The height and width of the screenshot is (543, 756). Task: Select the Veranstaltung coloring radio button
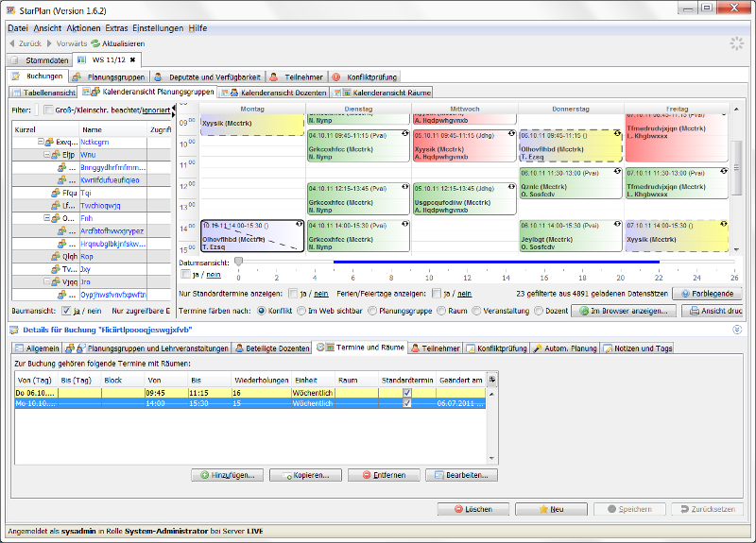click(477, 311)
